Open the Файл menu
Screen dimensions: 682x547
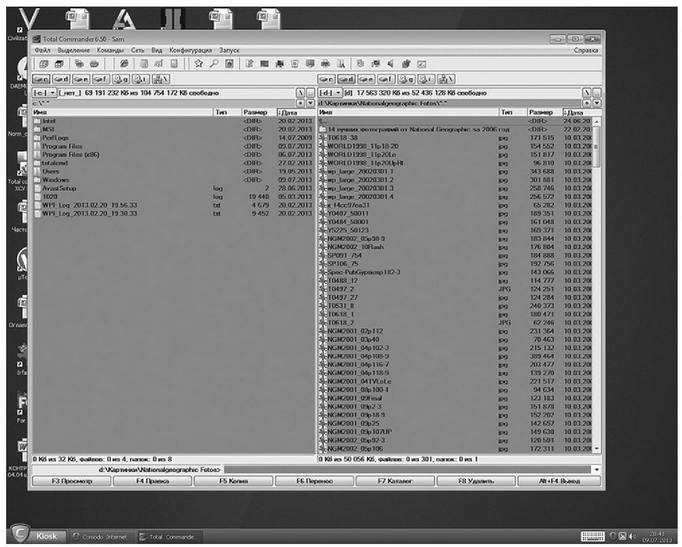click(x=43, y=50)
